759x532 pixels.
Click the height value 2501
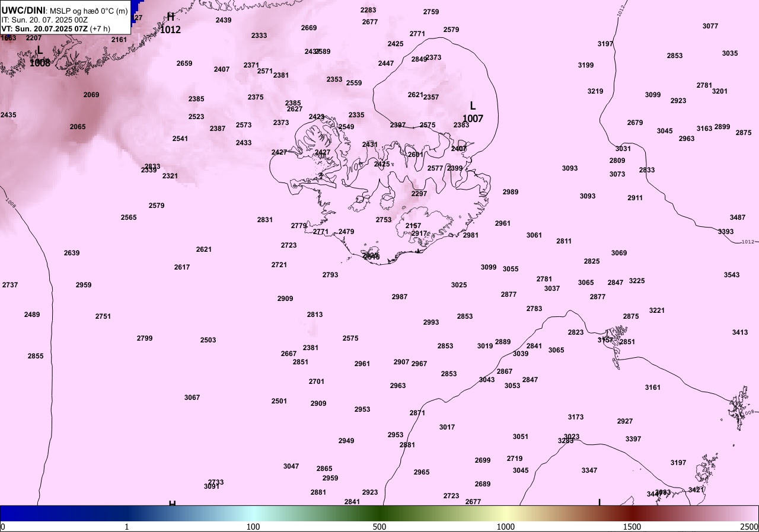[x=279, y=401]
